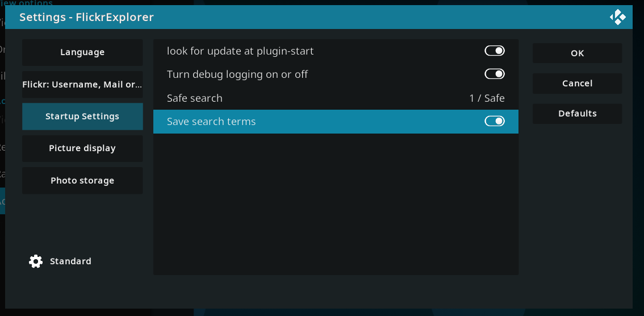Screen dimensions: 644x316
Task: Click the gear icon for settings level
Action: [x=36, y=261]
